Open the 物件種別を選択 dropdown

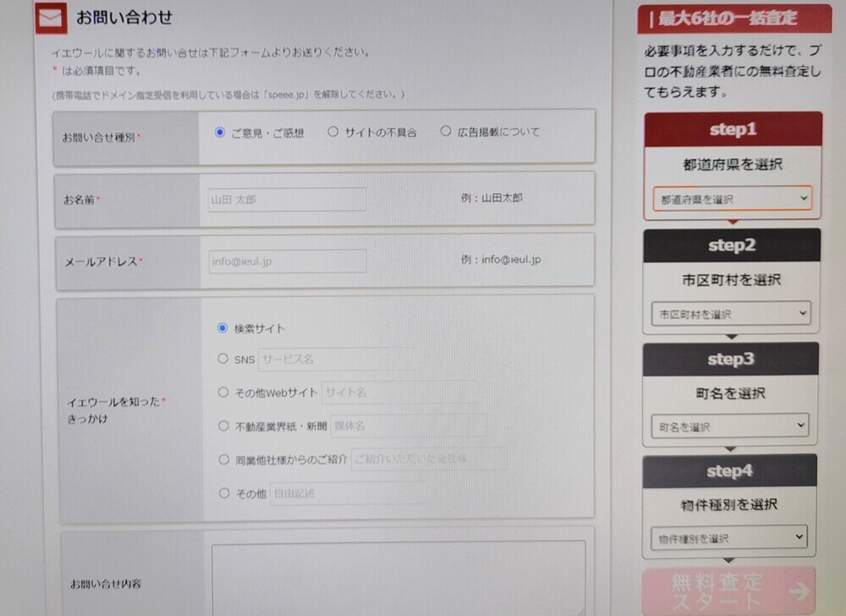[729, 538]
